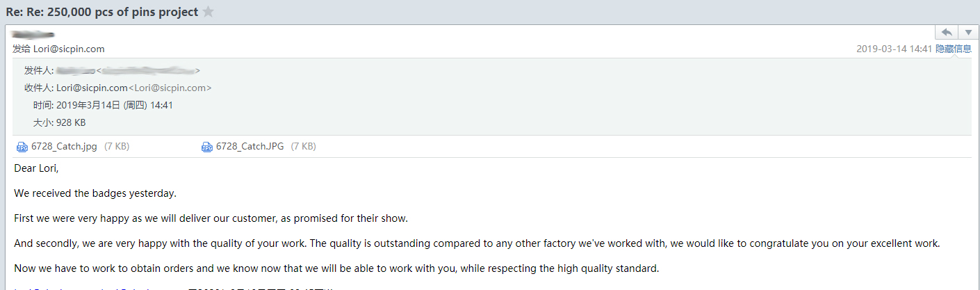Click the 时间 date value in header
Screen dimensions: 980x290
click(115, 105)
